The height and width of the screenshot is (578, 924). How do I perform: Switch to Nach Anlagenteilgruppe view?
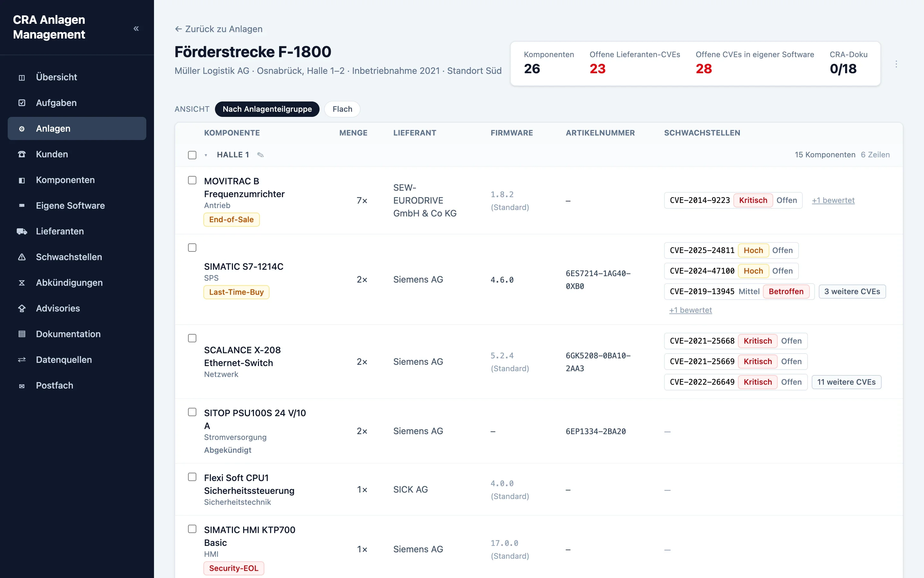tap(267, 109)
